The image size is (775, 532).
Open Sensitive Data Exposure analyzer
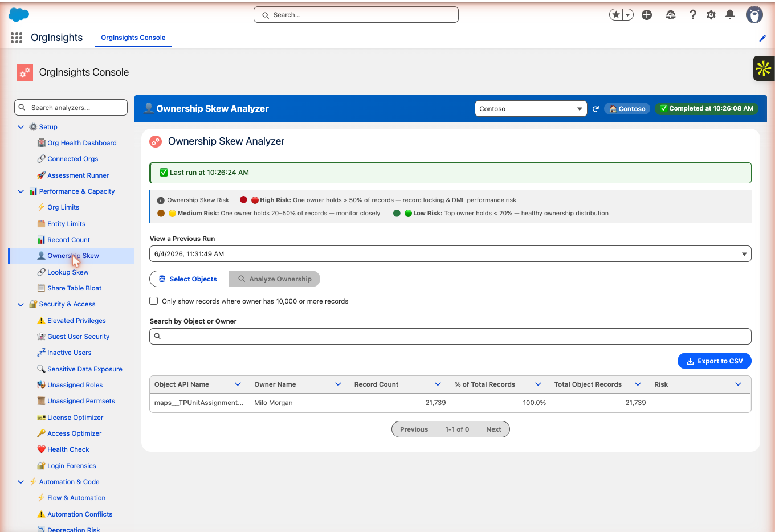point(84,369)
